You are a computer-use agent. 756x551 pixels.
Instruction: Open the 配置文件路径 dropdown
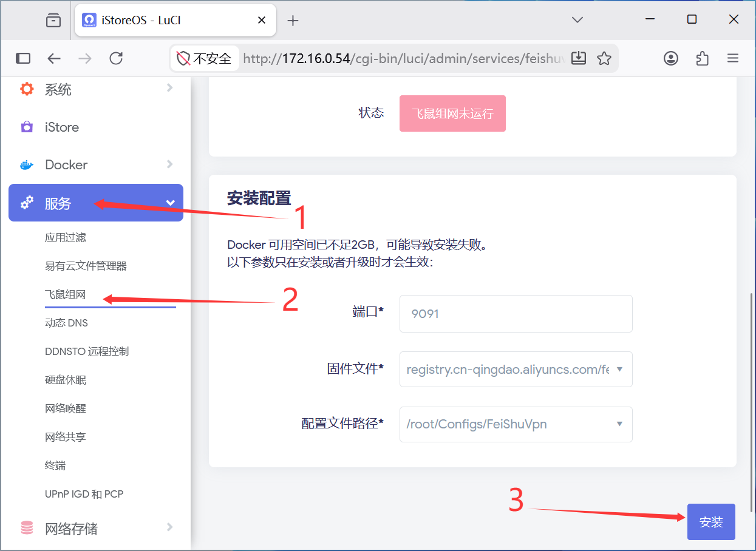click(x=516, y=424)
